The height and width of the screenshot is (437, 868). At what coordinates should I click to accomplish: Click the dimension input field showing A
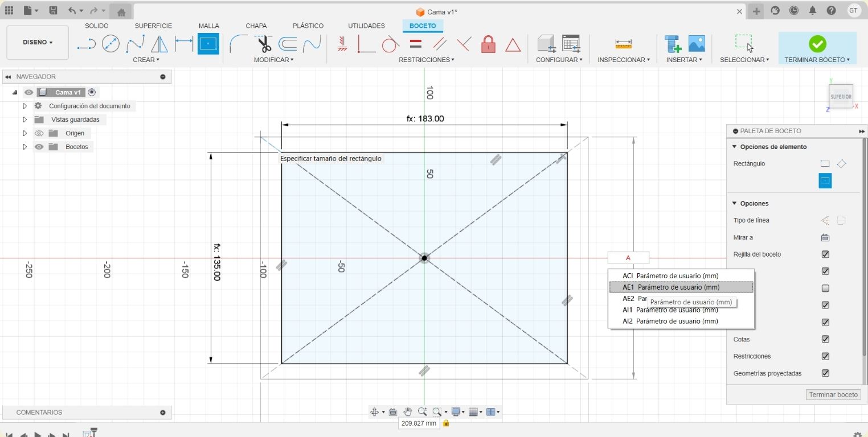point(628,258)
